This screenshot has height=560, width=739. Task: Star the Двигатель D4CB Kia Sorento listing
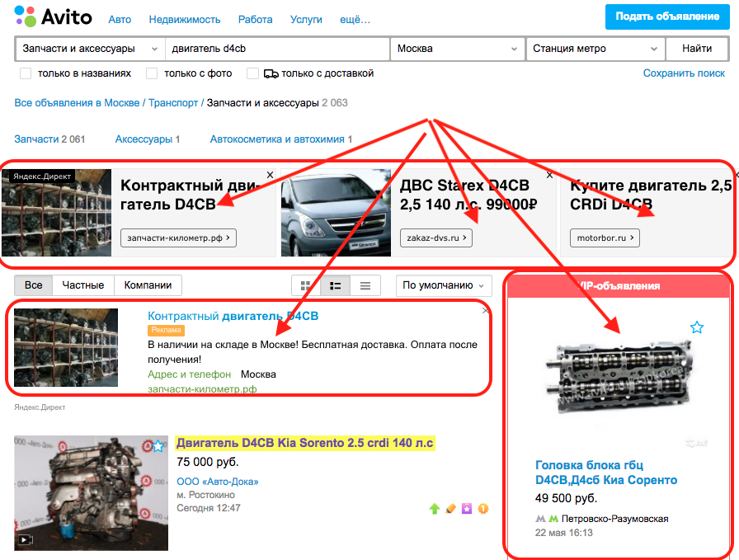158,445
